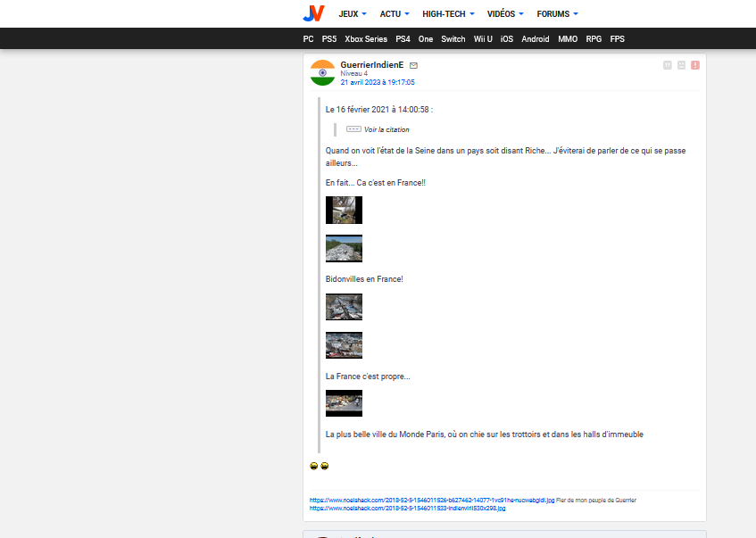Image resolution: width=756 pixels, height=538 pixels.
Task: Report the post with the red alert icon
Action: [695, 65]
